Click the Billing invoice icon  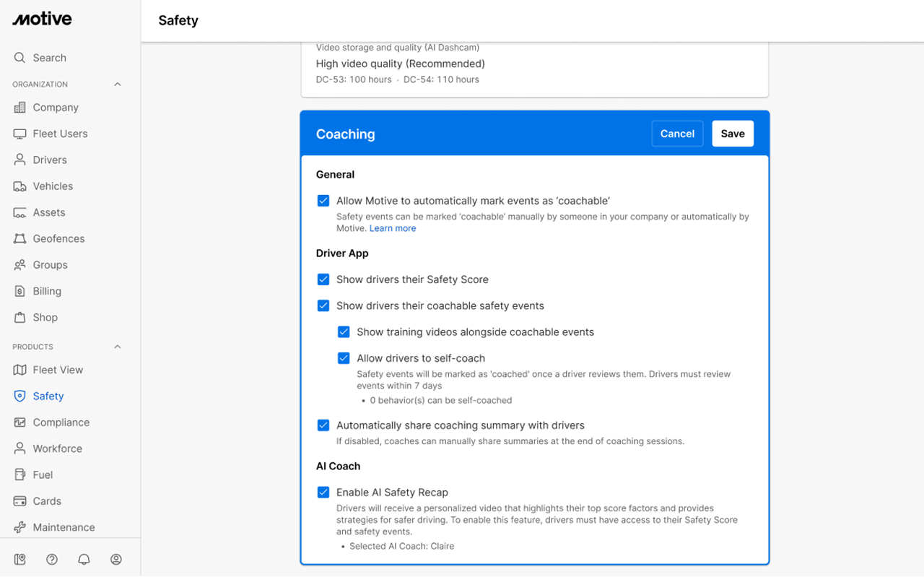coord(19,291)
